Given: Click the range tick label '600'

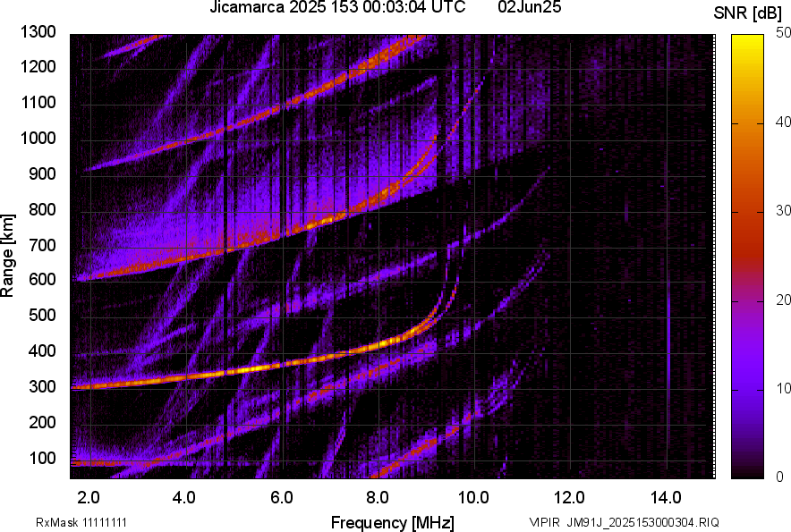Looking at the screenshot, I should [42, 279].
